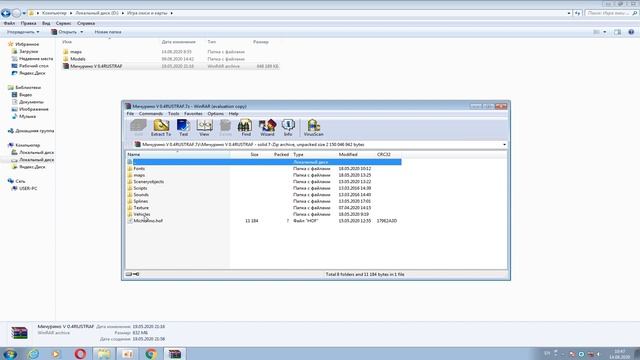Open Рабочий стол in the Explorer sidebar
The width and height of the screenshot is (640, 360).
point(33,66)
